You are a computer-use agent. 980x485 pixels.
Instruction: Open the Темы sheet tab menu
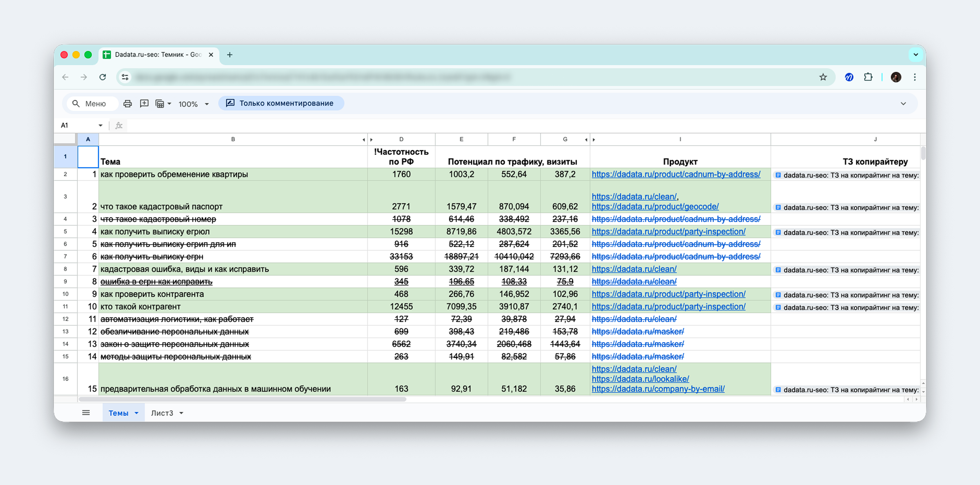coord(137,413)
